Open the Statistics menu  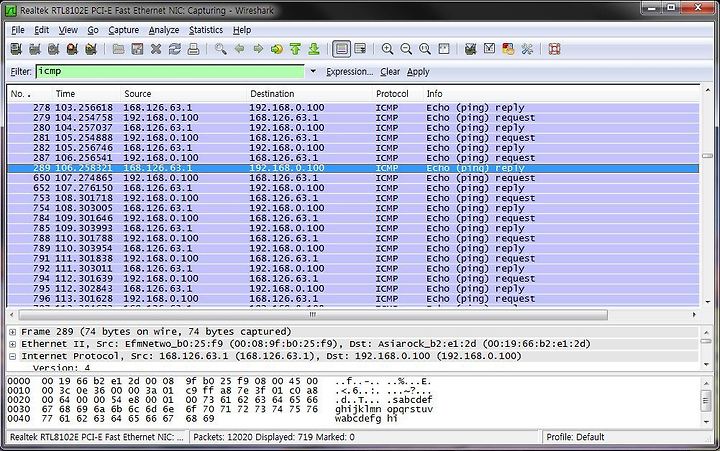tap(206, 30)
